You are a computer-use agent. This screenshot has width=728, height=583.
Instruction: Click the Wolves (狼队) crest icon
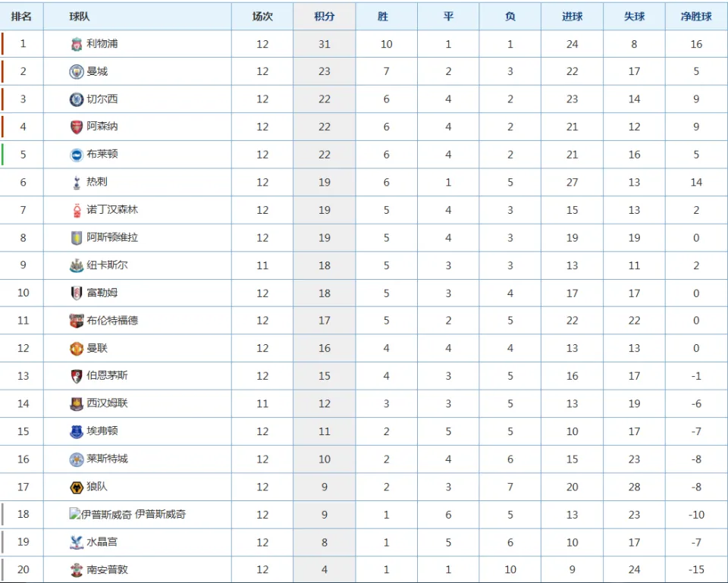[x=77, y=487]
